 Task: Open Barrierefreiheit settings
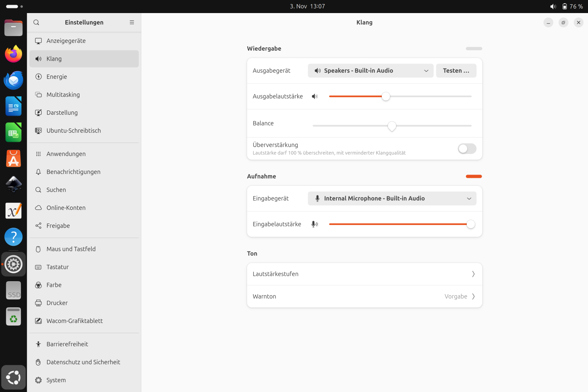pos(84,344)
